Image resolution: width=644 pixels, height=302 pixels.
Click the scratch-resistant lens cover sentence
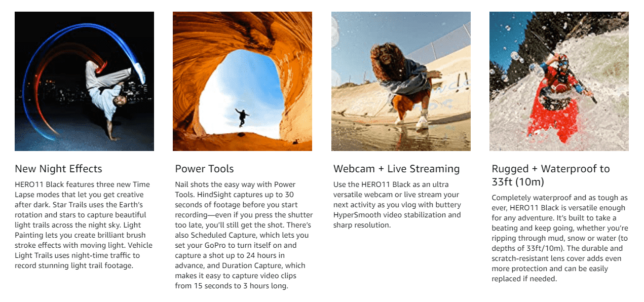pos(559,263)
